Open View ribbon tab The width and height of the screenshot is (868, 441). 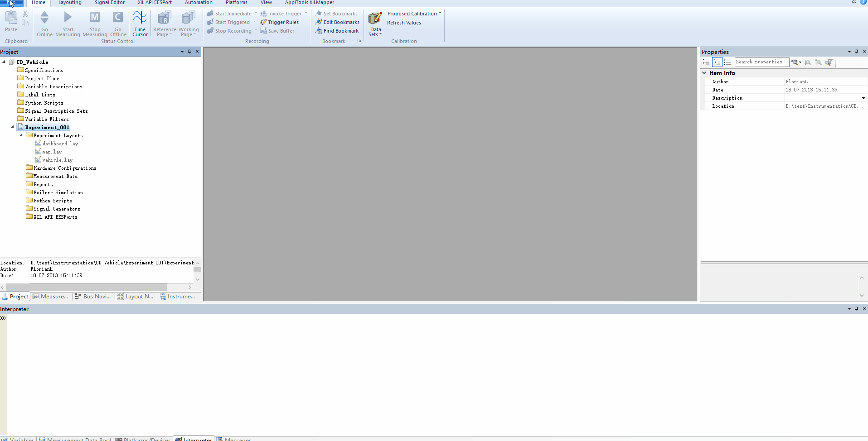(266, 3)
